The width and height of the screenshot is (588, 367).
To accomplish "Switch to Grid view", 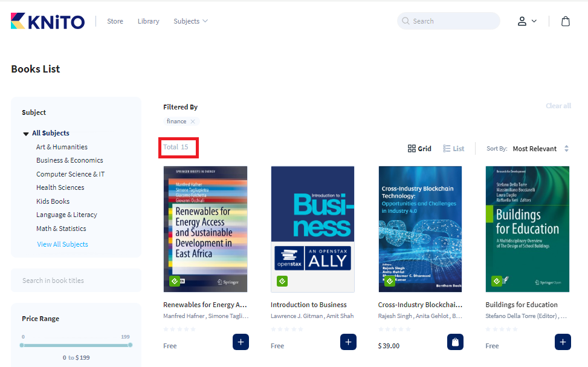I will pyautogui.click(x=419, y=149).
